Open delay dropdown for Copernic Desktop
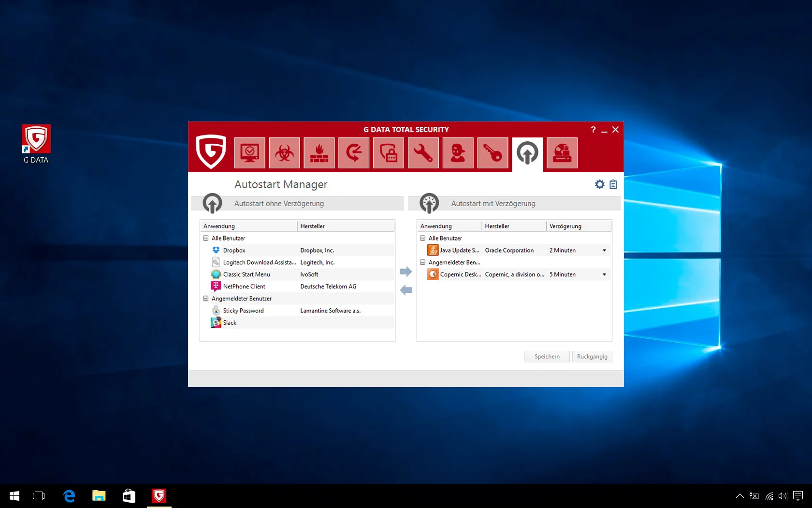The image size is (812, 508). tap(604, 274)
